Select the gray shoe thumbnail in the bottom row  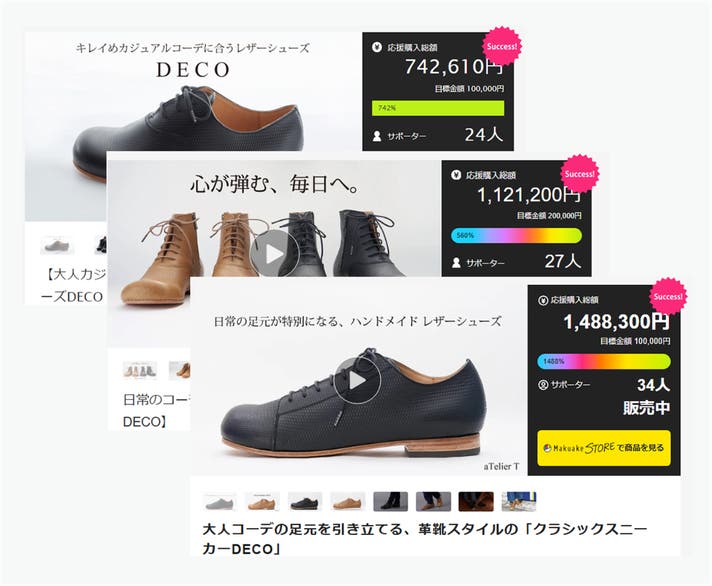pyautogui.click(x=219, y=502)
